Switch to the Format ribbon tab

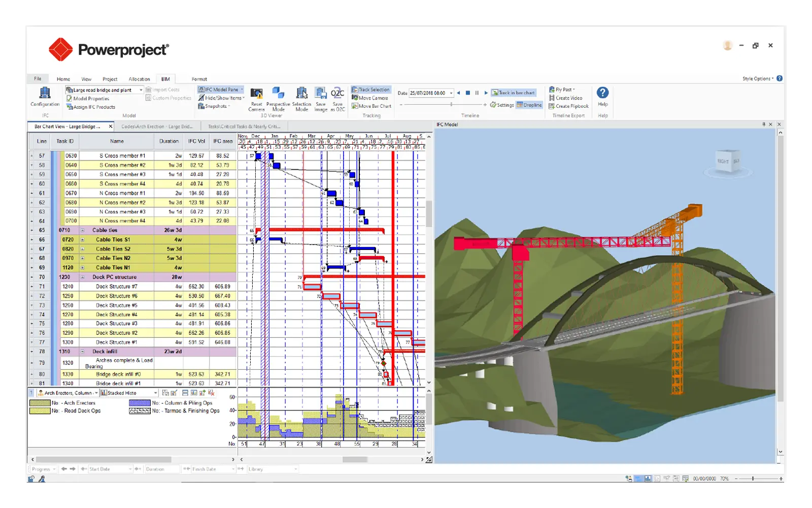coord(199,79)
